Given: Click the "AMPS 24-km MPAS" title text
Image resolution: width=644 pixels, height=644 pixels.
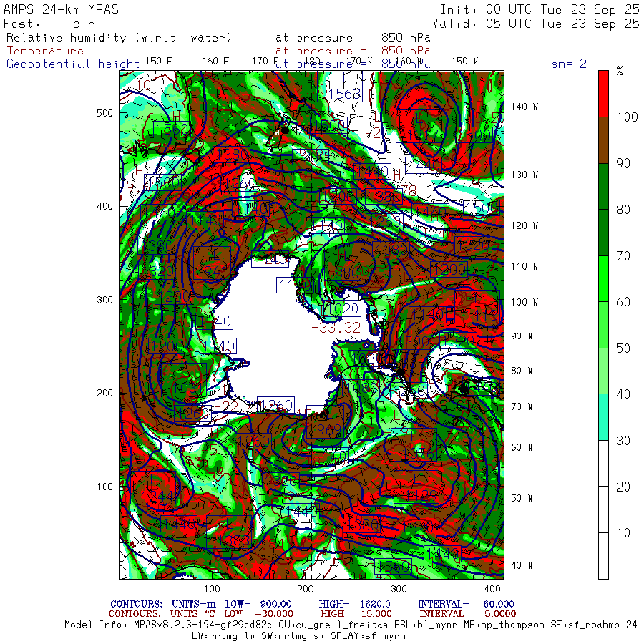Looking at the screenshot, I should point(61,9).
